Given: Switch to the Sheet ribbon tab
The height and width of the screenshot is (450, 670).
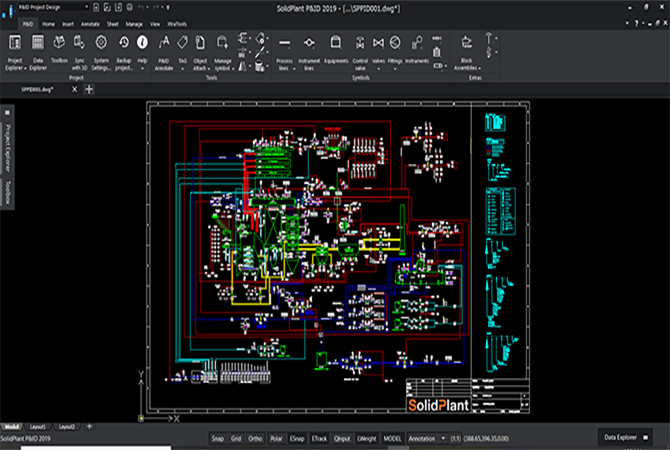Looking at the screenshot, I should click(113, 24).
